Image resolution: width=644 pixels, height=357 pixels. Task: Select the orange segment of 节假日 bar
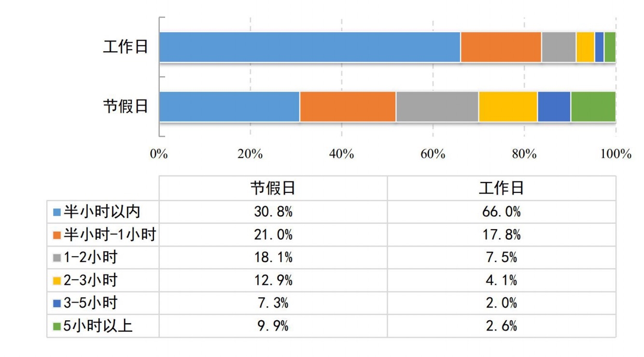tap(348, 107)
